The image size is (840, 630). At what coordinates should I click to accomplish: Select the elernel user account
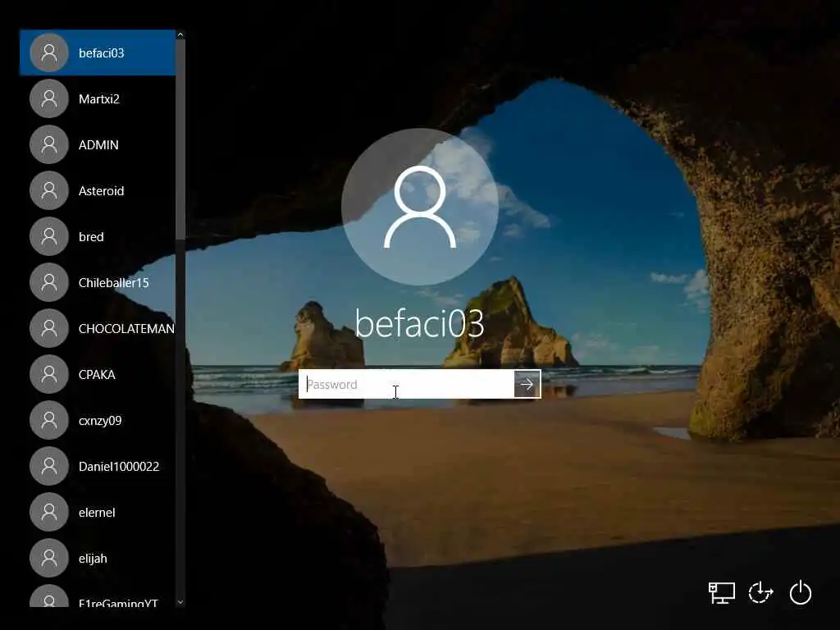(98, 512)
